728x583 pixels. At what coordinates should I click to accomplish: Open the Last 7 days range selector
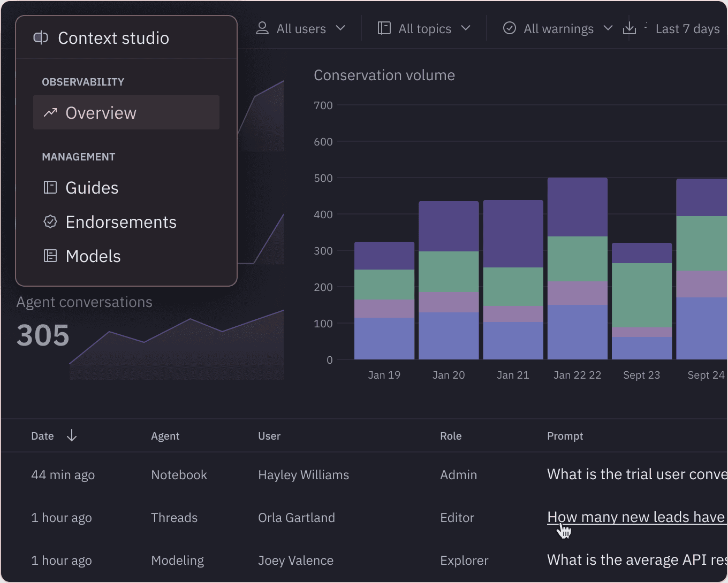point(687,29)
